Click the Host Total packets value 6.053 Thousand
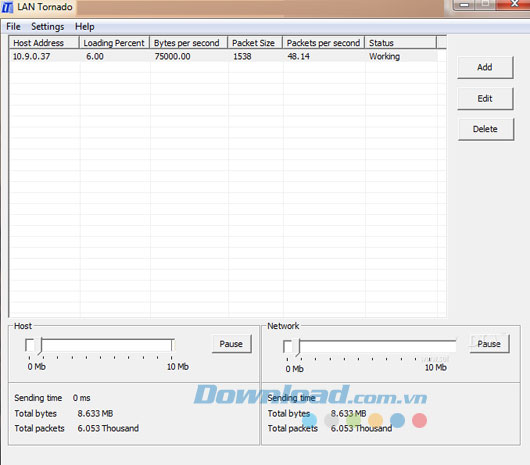This screenshot has height=465, width=530. tap(108, 428)
